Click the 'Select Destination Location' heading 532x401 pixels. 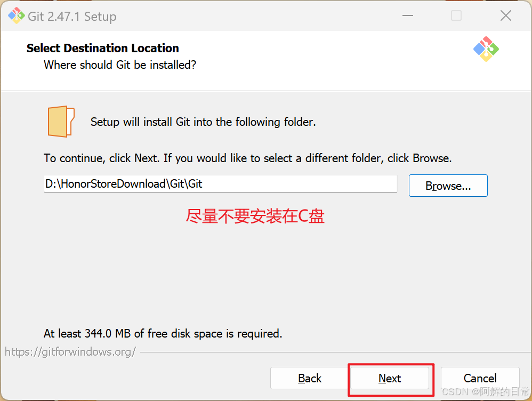(x=102, y=48)
